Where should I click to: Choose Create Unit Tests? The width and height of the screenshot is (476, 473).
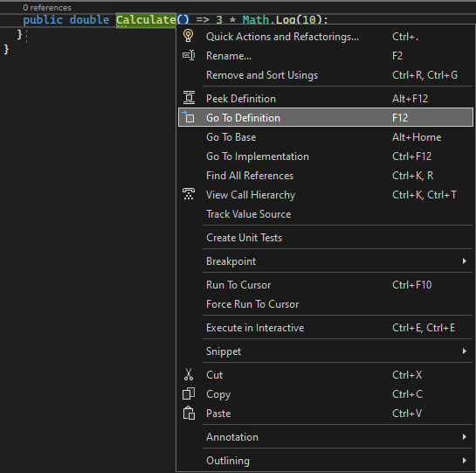point(326,238)
